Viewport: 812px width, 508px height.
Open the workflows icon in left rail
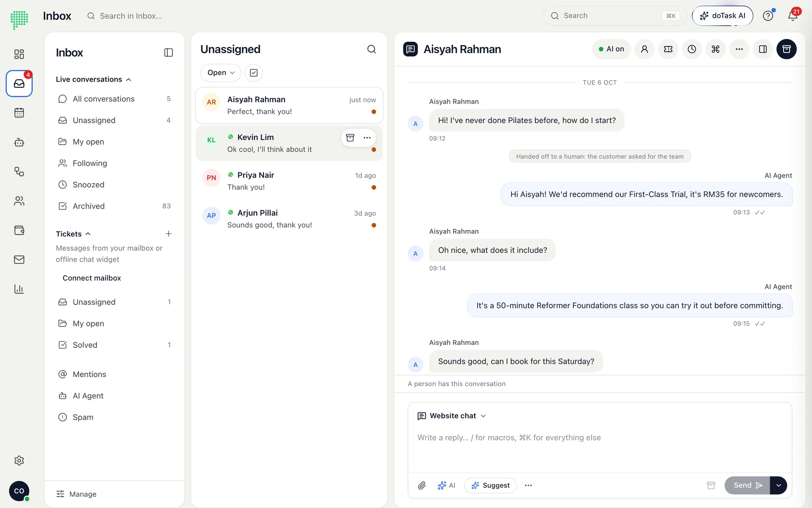[19, 172]
